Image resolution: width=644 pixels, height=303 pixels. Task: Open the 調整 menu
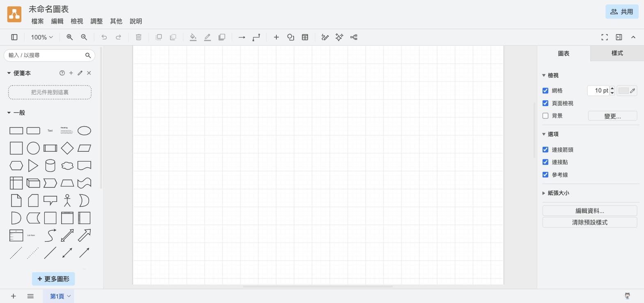[97, 21]
